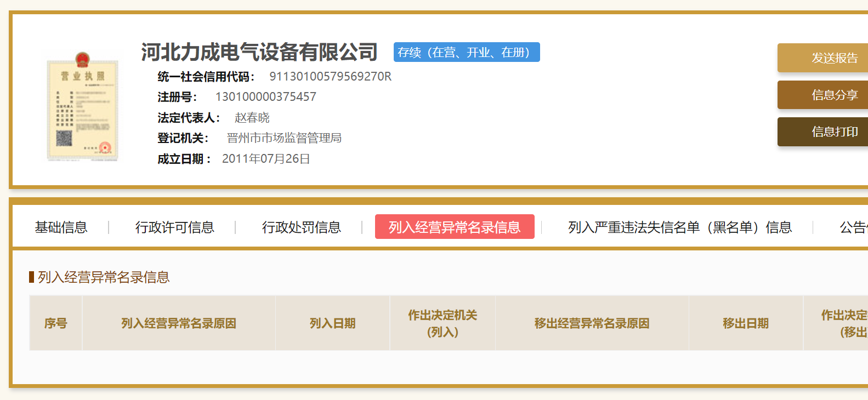868x400 pixels.
Task: Click the 存续（在营、开业、在册）status badge
Action: (467, 52)
